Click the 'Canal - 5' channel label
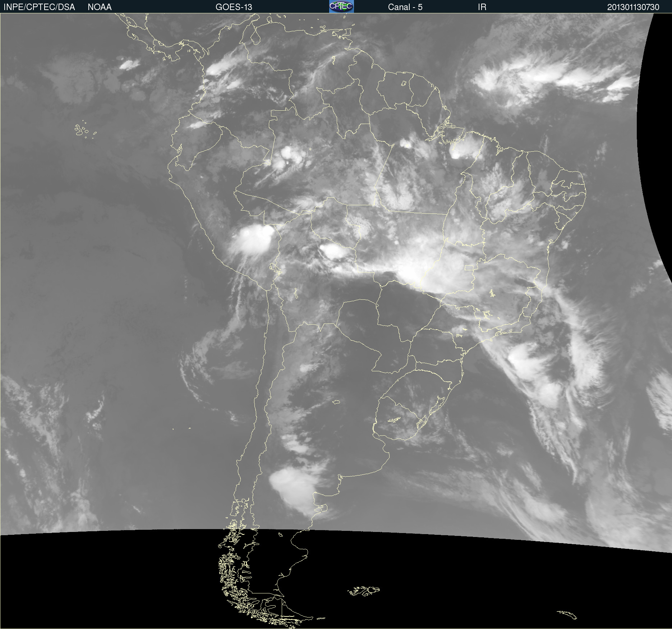Image resolution: width=672 pixels, height=629 pixels. 405,7
